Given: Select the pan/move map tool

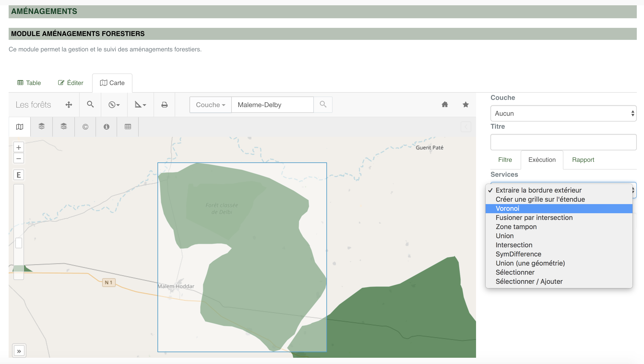Looking at the screenshot, I should (x=69, y=105).
